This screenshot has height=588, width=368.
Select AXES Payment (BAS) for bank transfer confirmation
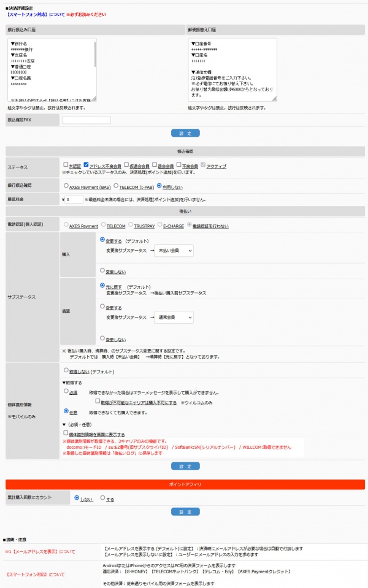[66, 186]
